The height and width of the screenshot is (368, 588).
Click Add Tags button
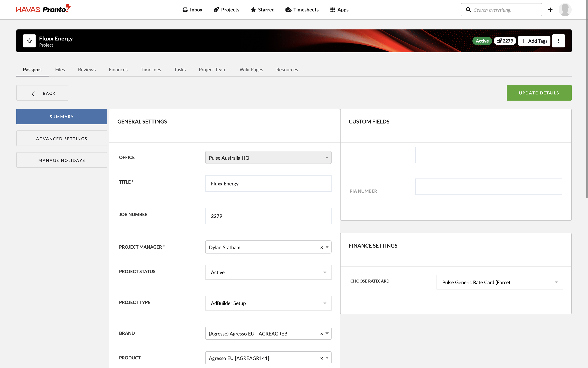click(x=534, y=41)
